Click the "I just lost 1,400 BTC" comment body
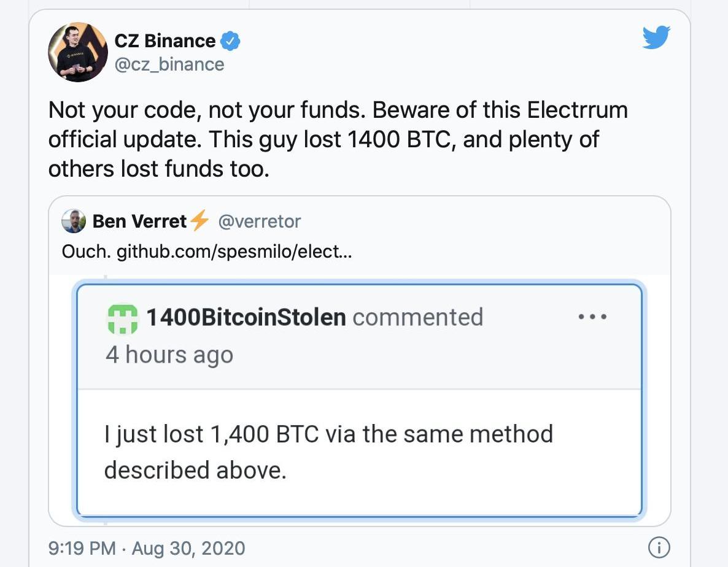This screenshot has width=728, height=567. tap(328, 452)
